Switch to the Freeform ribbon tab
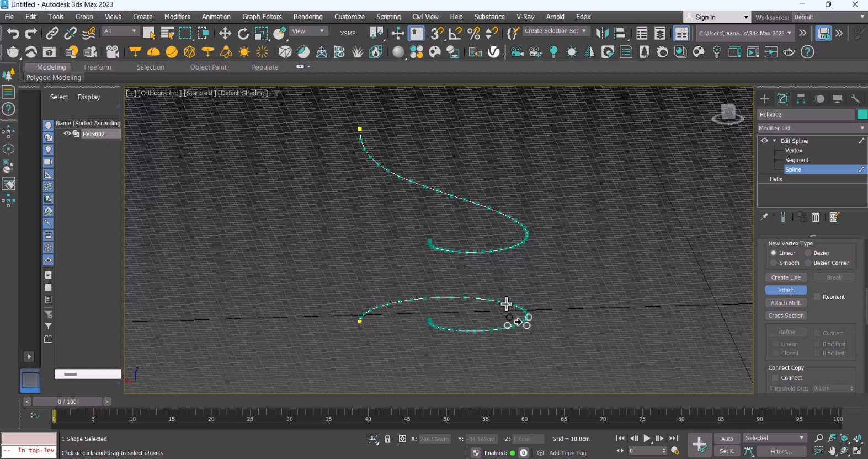868x459 pixels. click(98, 67)
